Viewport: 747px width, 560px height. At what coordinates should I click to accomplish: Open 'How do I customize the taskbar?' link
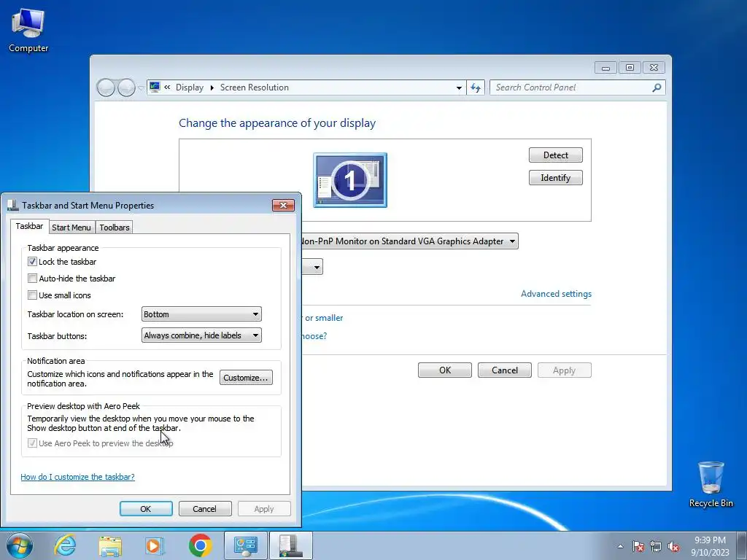77,477
